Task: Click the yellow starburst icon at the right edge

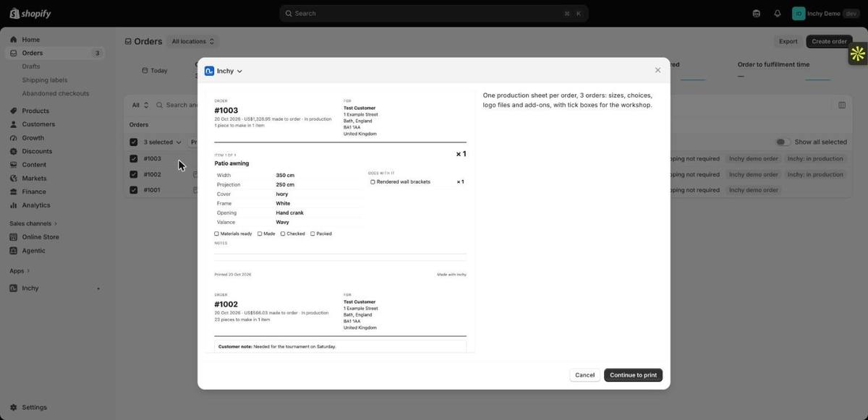Action: [x=858, y=53]
